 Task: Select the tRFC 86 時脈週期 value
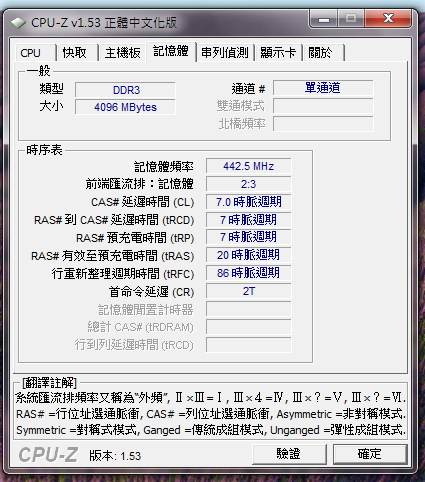pyautogui.click(x=249, y=273)
